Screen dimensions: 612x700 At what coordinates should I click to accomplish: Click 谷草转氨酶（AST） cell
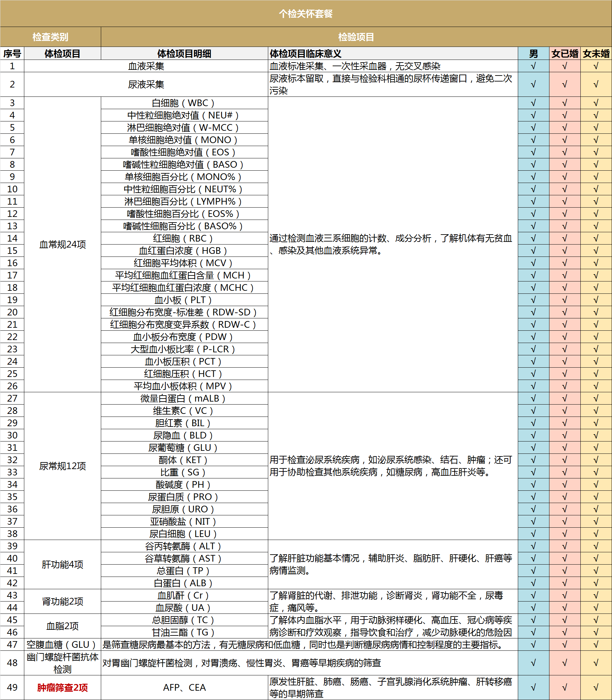(184, 559)
